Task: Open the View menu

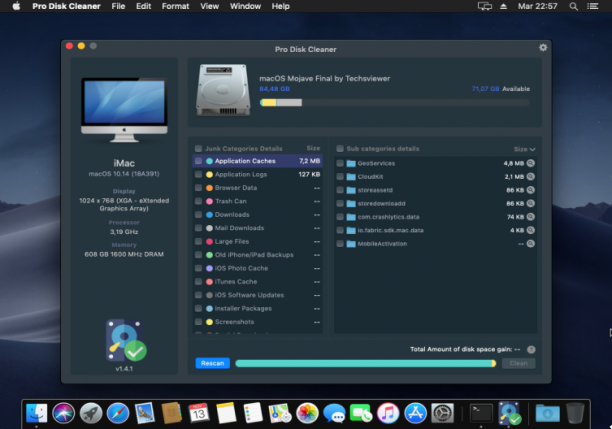Action: [x=210, y=6]
